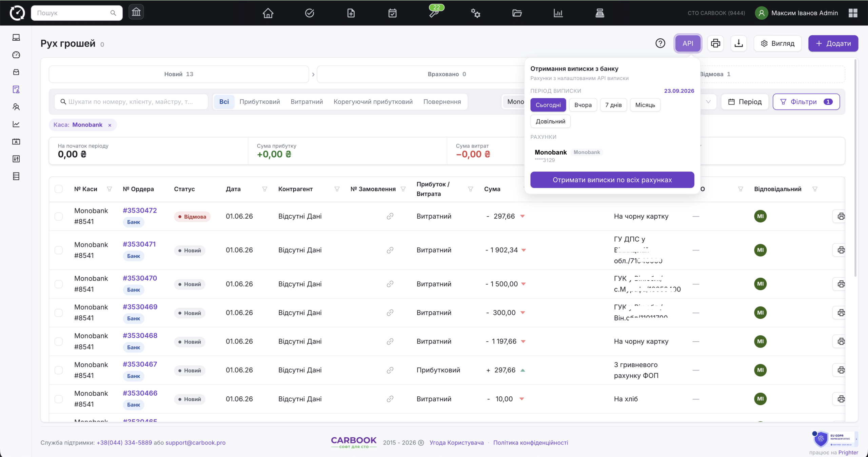
Task: Click the Carbook logo icon
Action: click(17, 13)
